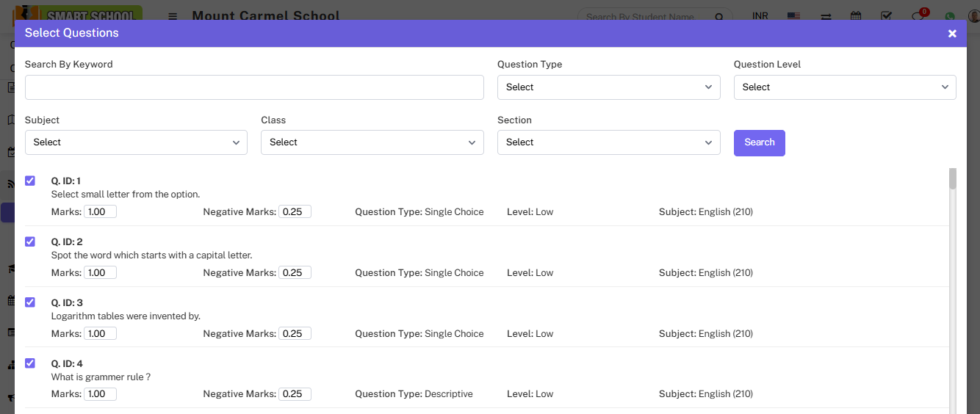
Task: Click the Search button
Action: pyautogui.click(x=759, y=142)
